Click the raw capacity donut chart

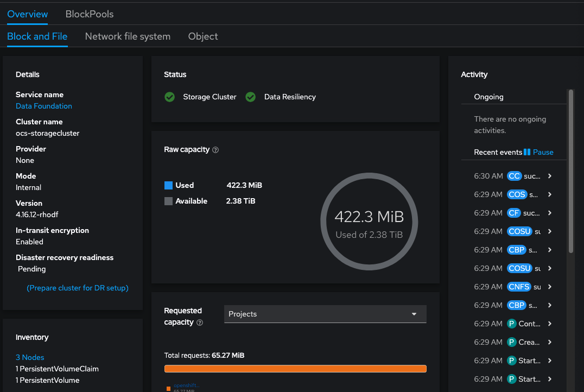[369, 222]
